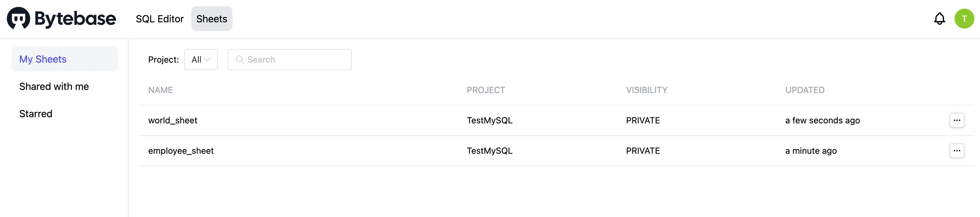The width and height of the screenshot is (980, 217).
Task: Open My Sheets in sidebar
Action: point(65,59)
